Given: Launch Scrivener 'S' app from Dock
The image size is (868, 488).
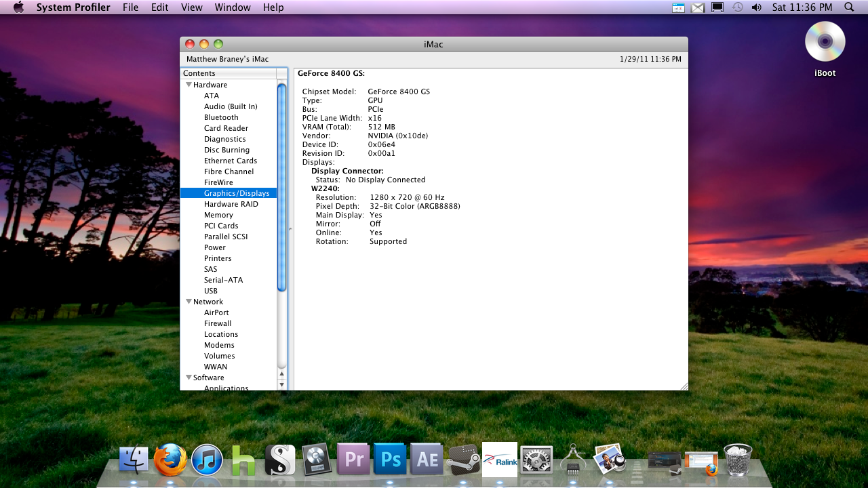Looking at the screenshot, I should point(280,460).
